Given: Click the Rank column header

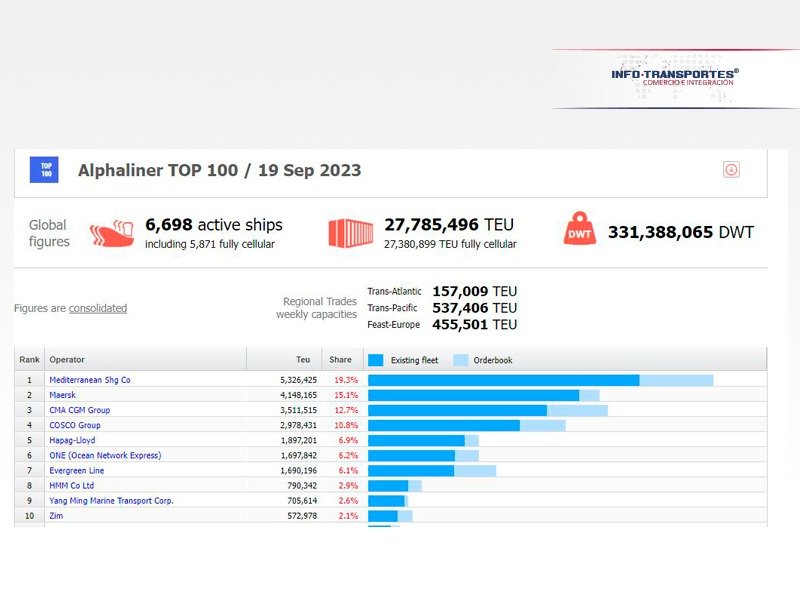Looking at the screenshot, I should click(x=29, y=359).
